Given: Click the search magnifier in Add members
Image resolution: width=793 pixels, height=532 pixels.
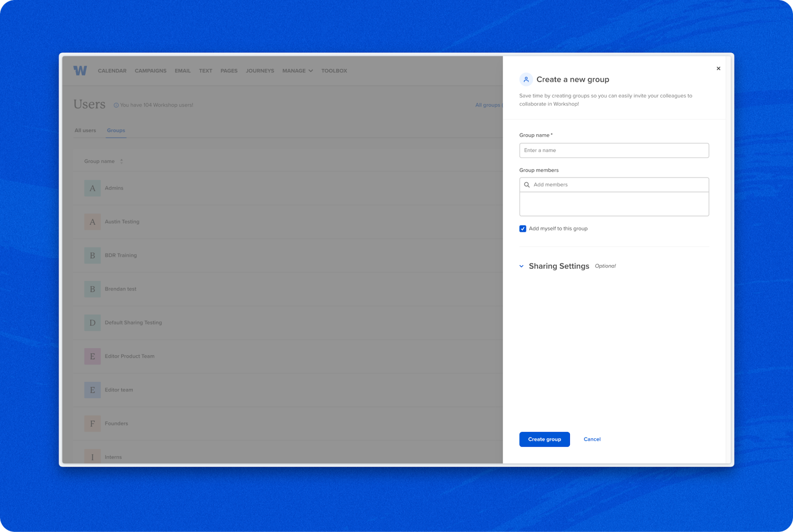Looking at the screenshot, I should [527, 185].
